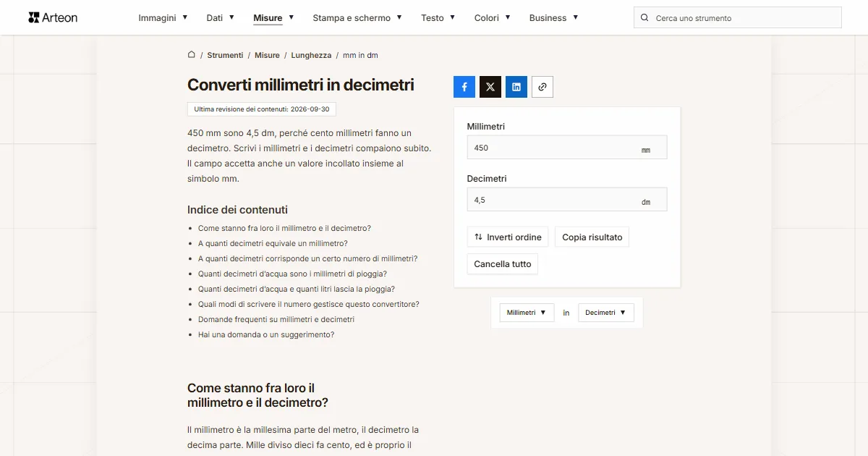Viewport: 868px width, 456px height.
Task: Copy the page link with the chain icon
Action: click(542, 87)
